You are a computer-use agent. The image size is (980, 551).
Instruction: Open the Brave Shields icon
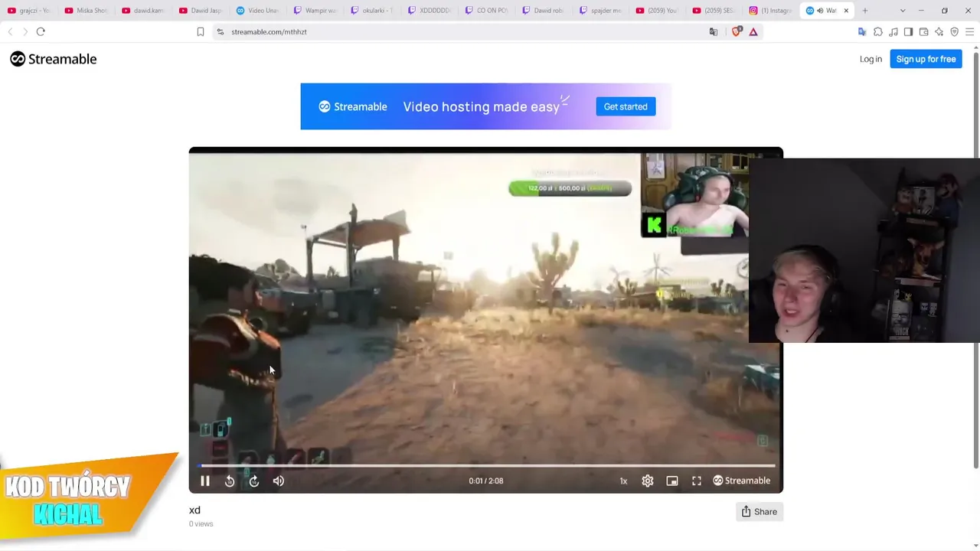point(737,31)
